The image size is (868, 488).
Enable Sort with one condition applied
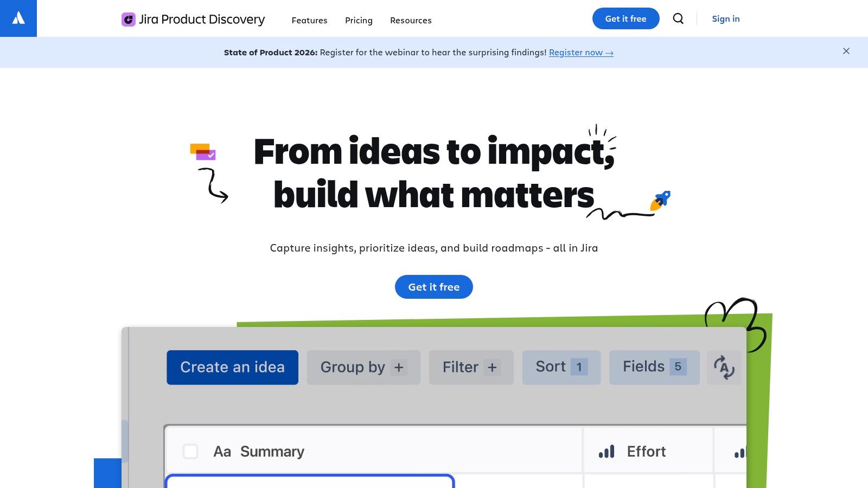tap(561, 367)
